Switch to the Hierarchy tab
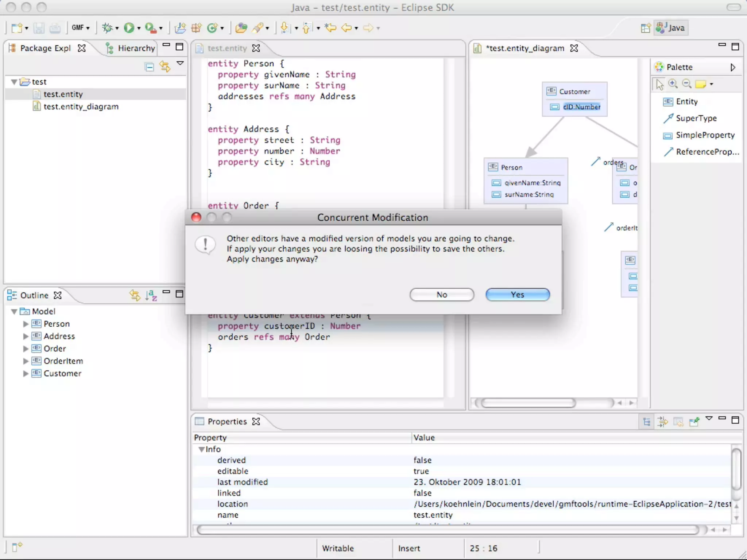747x560 pixels. (136, 48)
